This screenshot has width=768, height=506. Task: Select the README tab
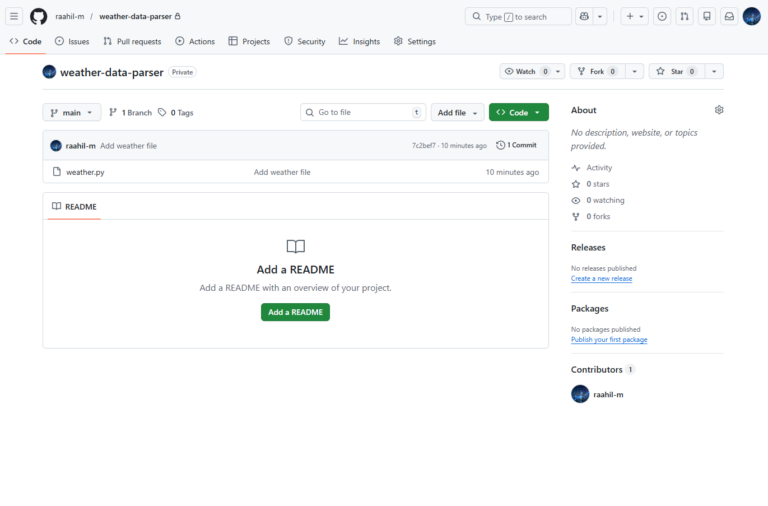pos(74,207)
